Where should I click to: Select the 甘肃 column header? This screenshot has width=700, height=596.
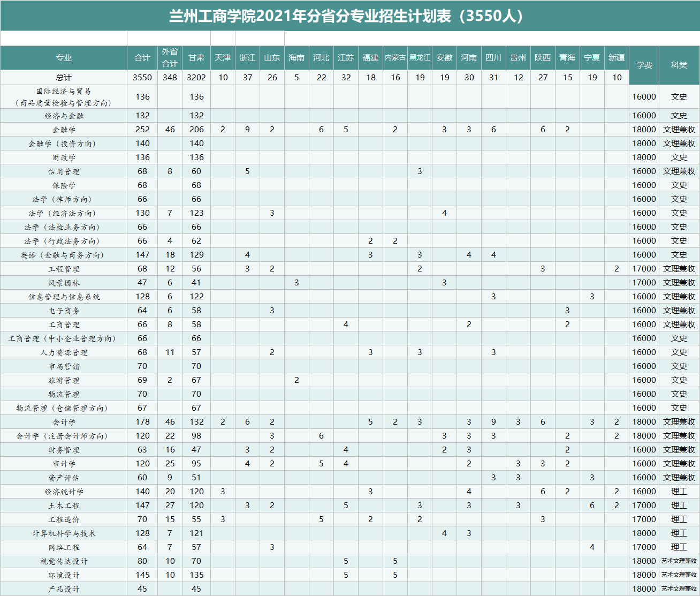(x=196, y=58)
